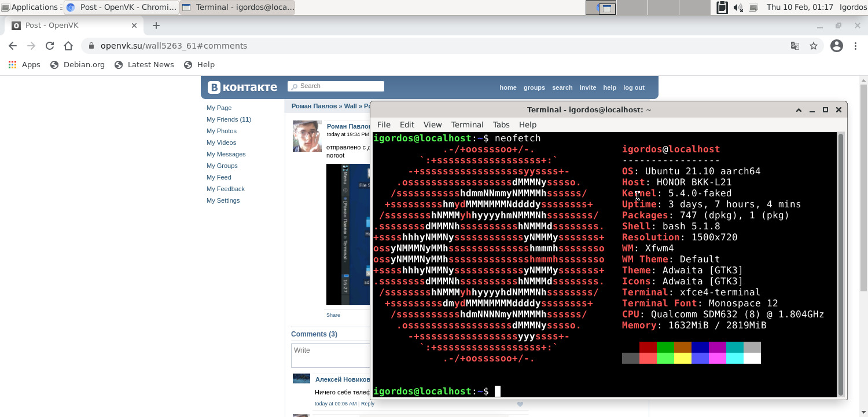Open the terminal Tabs menu
This screenshot has width=868, height=417.
(501, 125)
